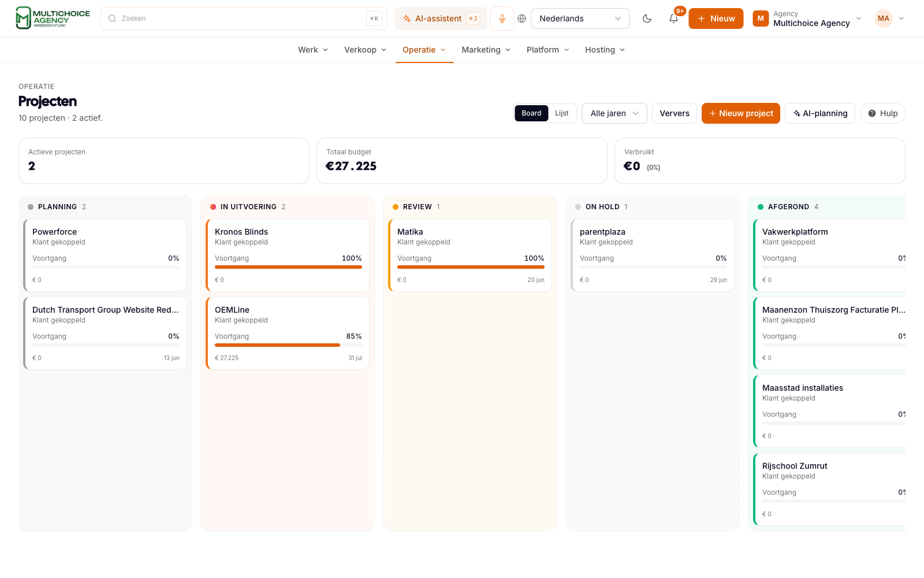This screenshot has height=578, width=924.
Task: Click the MA user avatar
Action: point(883,18)
